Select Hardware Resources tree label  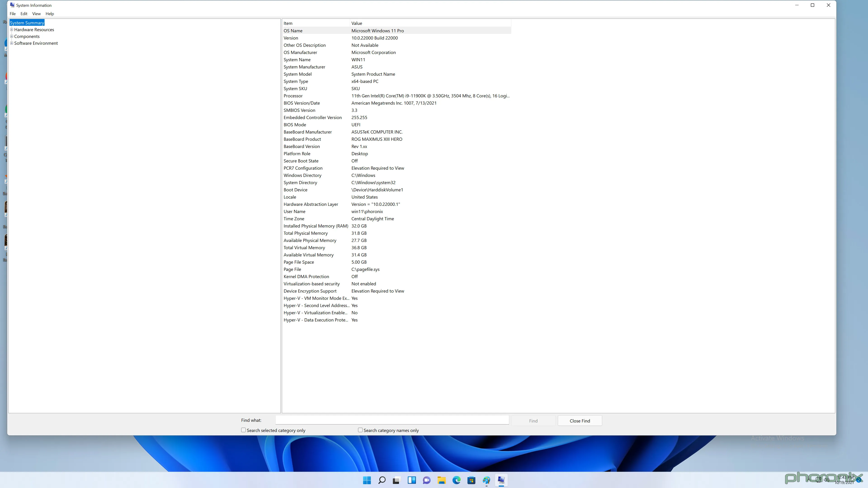(x=34, y=30)
